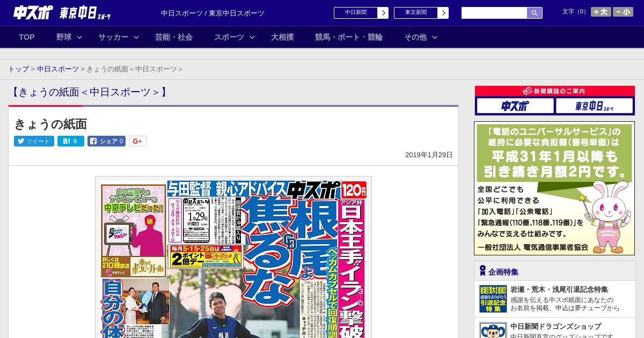Click the 新聞購読のご案内 banner header

[x=554, y=91]
